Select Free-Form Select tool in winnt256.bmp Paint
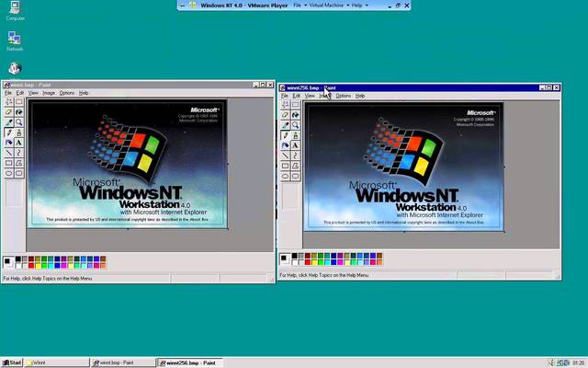588x368 pixels. coord(286,105)
